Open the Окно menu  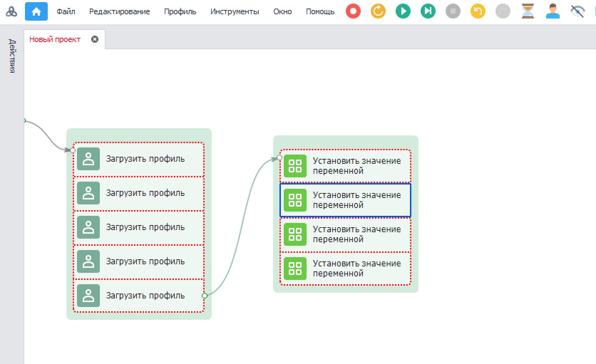click(x=282, y=11)
